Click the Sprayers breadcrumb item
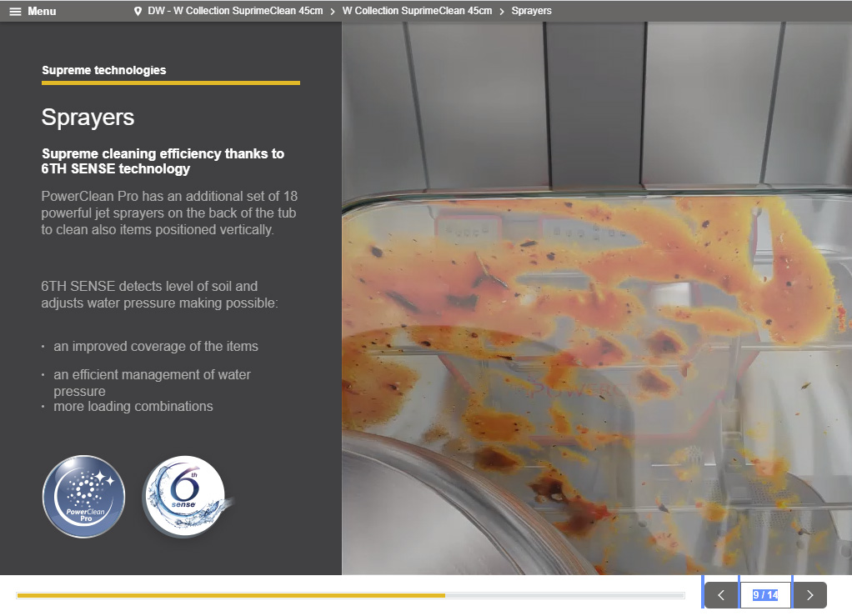 point(531,11)
